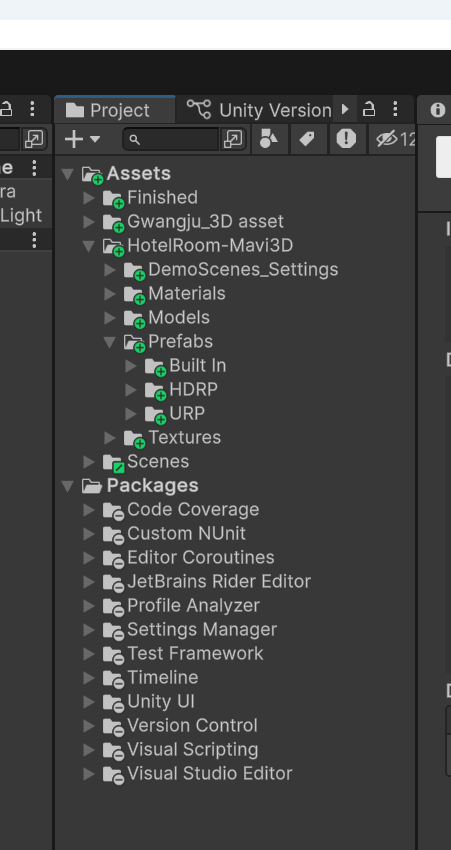Click the Search by Import Log Type icon
Screen dimensions: 451x850
point(346,139)
